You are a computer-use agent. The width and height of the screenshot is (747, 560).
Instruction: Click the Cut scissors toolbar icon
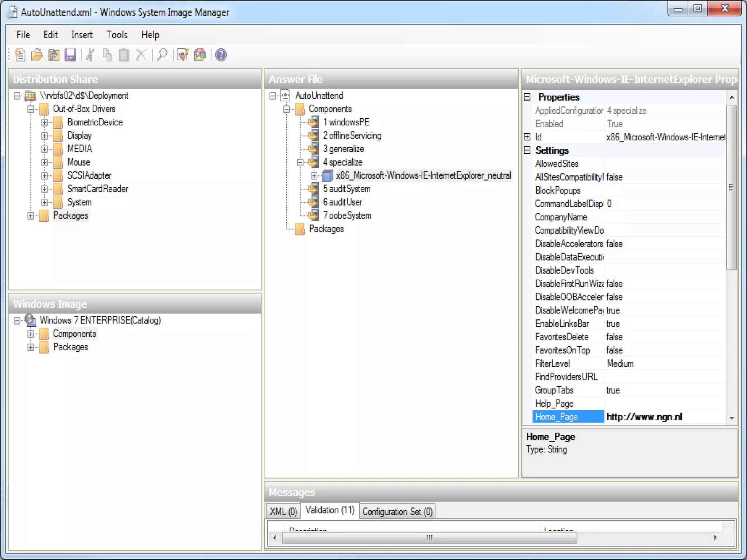point(90,55)
